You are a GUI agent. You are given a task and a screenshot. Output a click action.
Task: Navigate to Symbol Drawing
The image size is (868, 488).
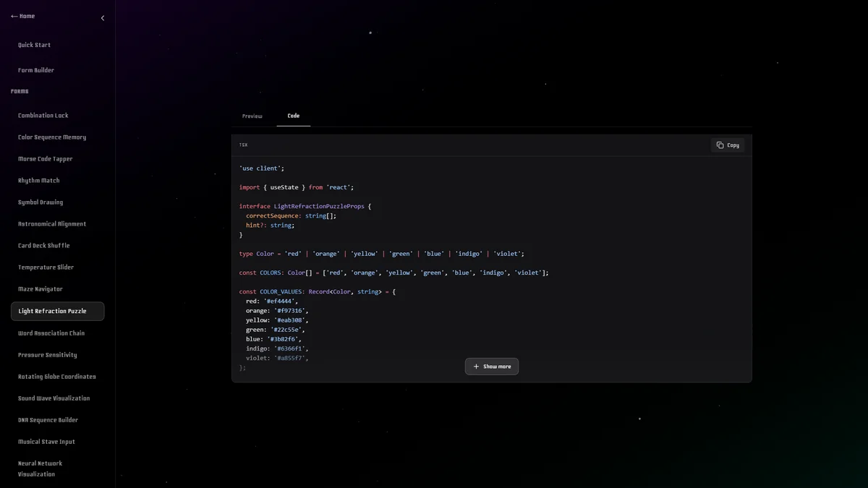tap(41, 202)
